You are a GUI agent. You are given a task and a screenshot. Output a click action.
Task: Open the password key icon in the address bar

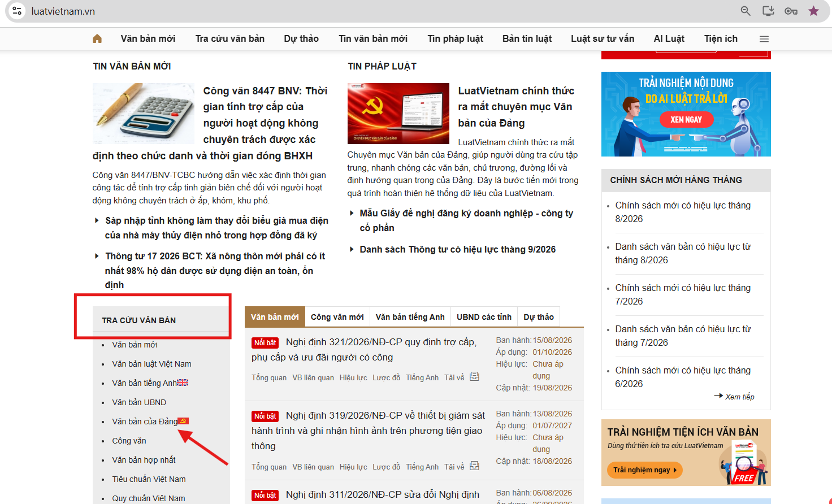pyautogui.click(x=791, y=11)
